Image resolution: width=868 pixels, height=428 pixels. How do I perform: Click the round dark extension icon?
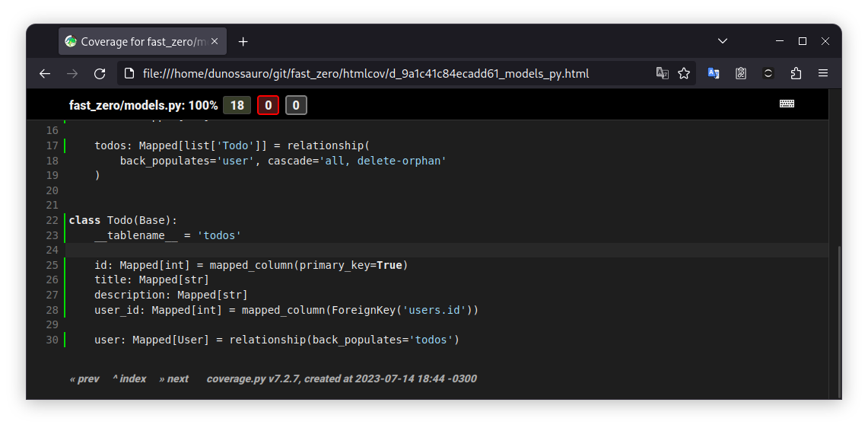768,74
